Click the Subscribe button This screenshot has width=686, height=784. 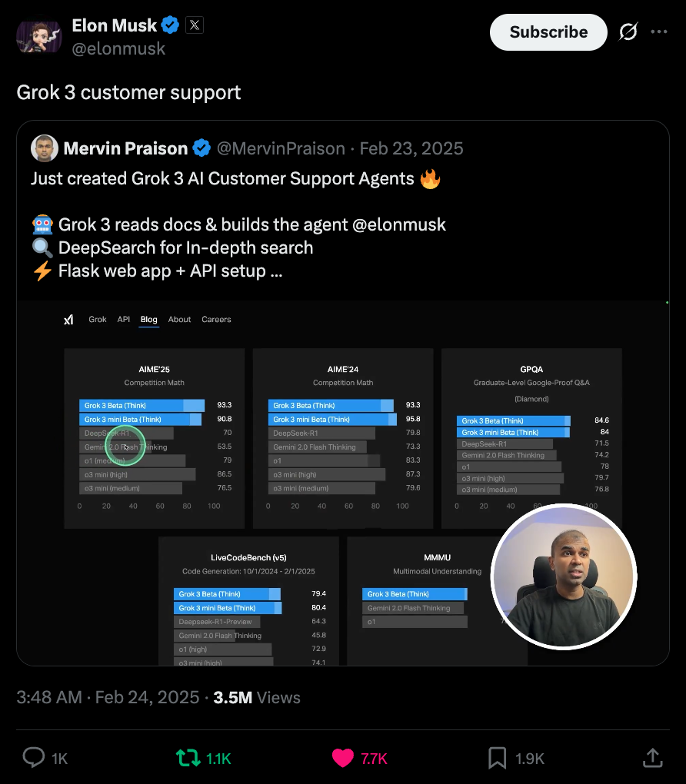[548, 32]
